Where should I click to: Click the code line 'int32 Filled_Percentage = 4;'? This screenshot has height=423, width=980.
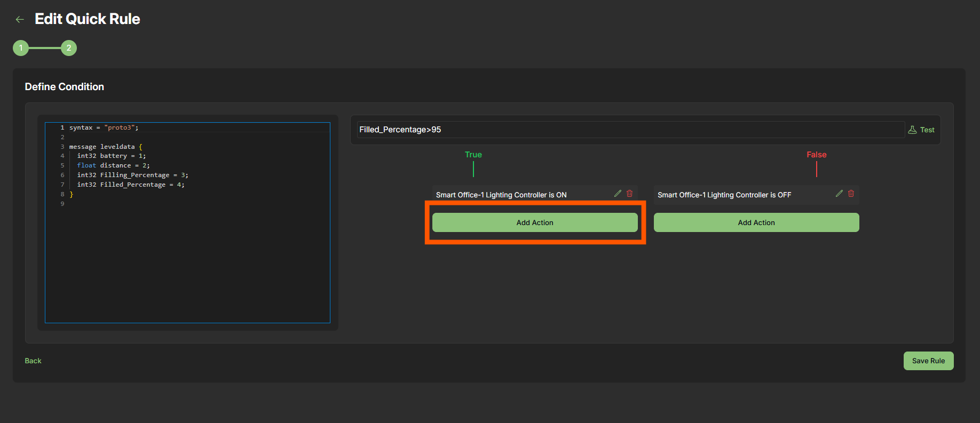pos(131,185)
